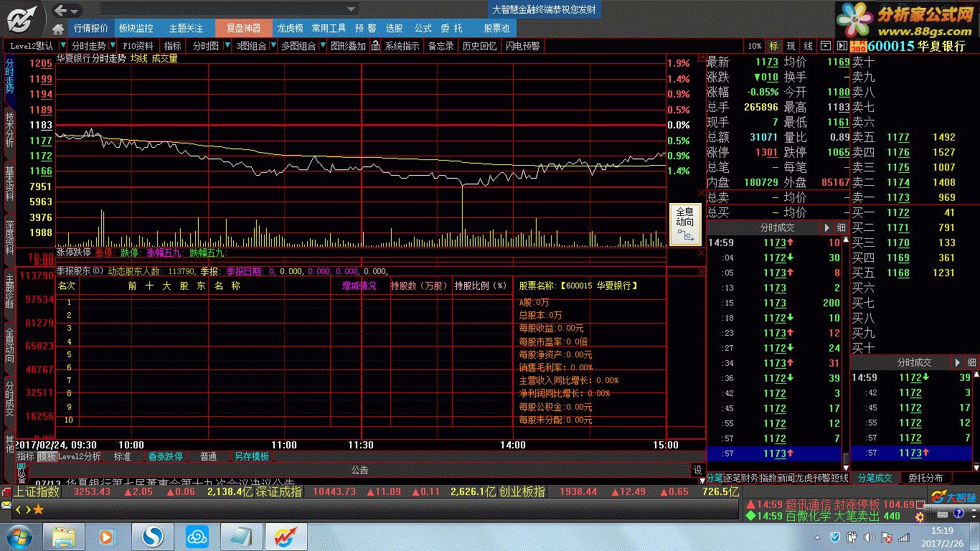Click the 历史回忆 button
Screen dimensions: 980x551
point(479,46)
